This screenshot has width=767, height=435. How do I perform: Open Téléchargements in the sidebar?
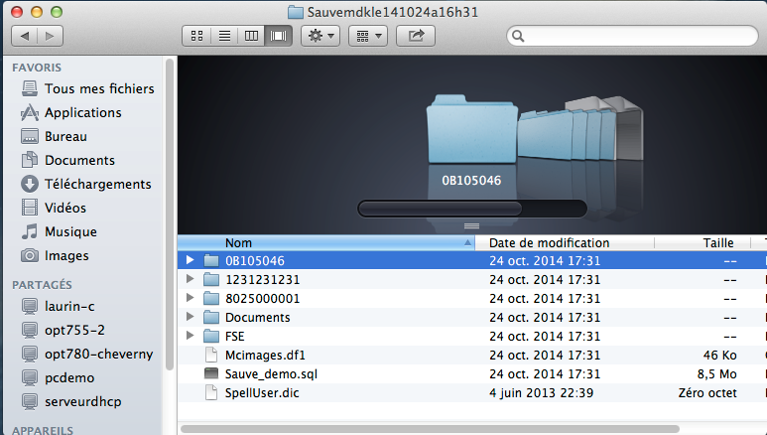pos(97,184)
